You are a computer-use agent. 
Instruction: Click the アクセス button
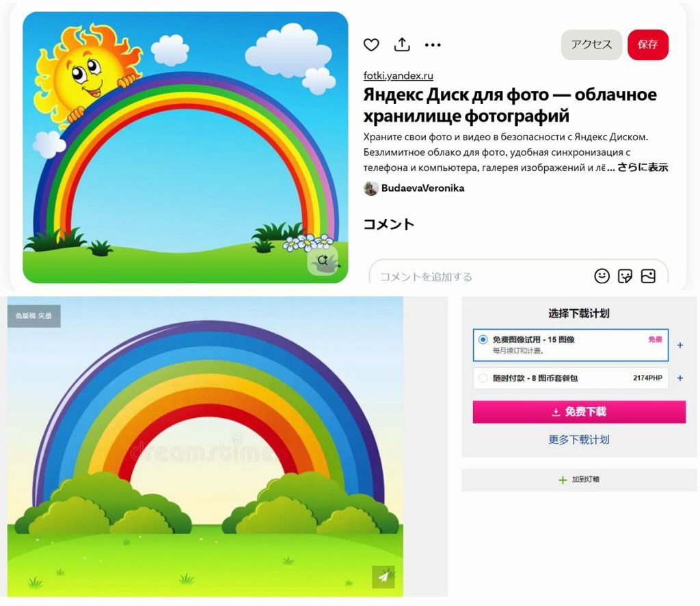591,44
